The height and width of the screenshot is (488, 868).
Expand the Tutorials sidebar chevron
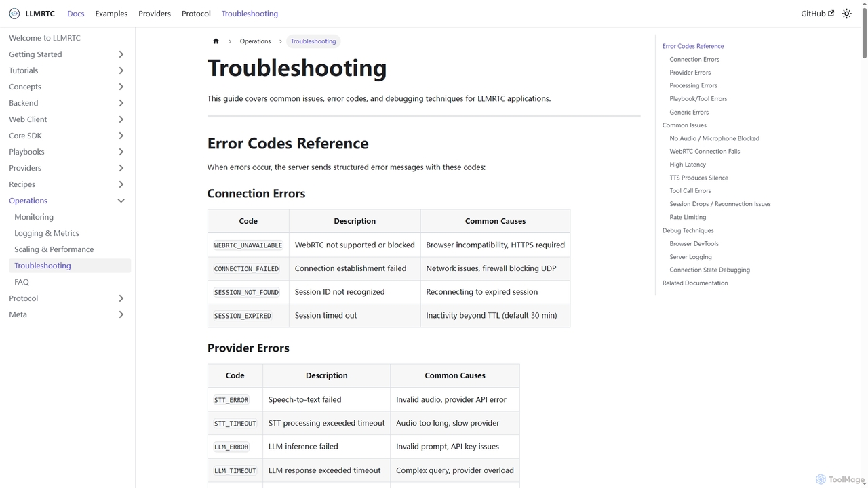coord(121,70)
